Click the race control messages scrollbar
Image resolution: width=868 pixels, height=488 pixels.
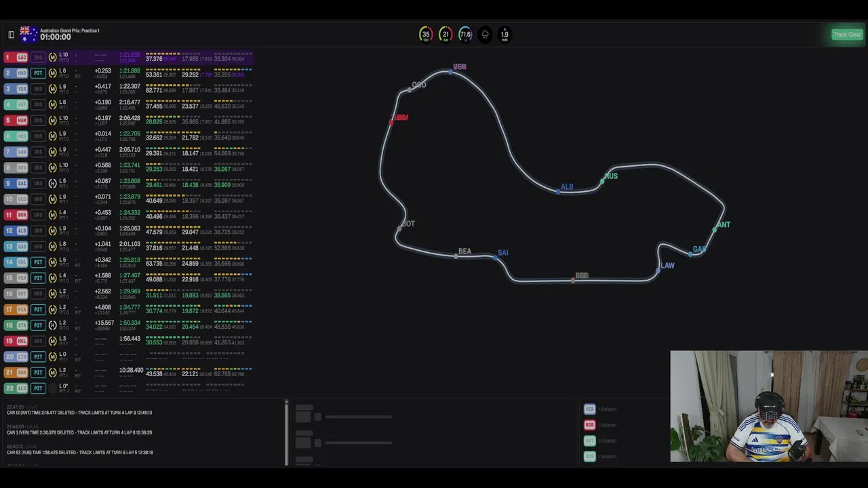286,432
